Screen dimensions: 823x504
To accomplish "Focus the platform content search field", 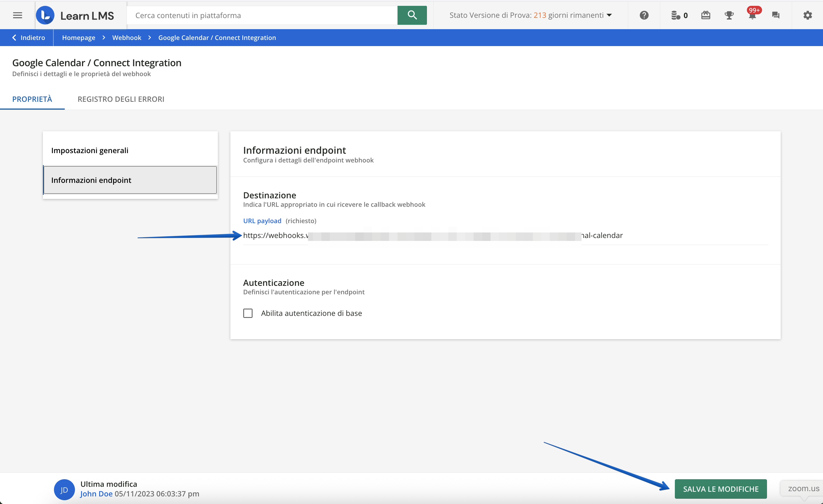I will (x=262, y=15).
